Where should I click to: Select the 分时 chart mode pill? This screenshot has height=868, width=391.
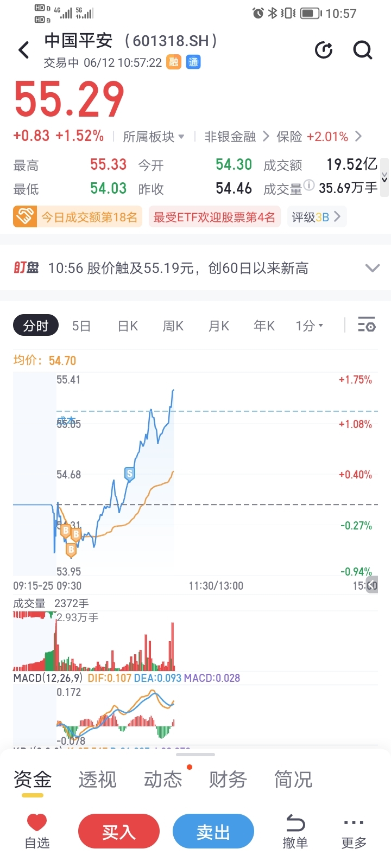pos(36,325)
